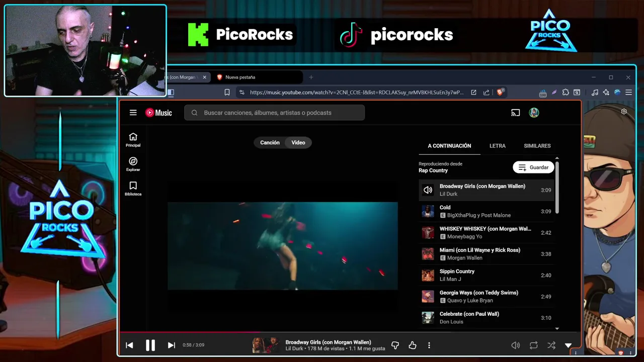Play WHISKEY WHISKEY from the queue
Screen dimensions: 644x362
[x=486, y=232]
